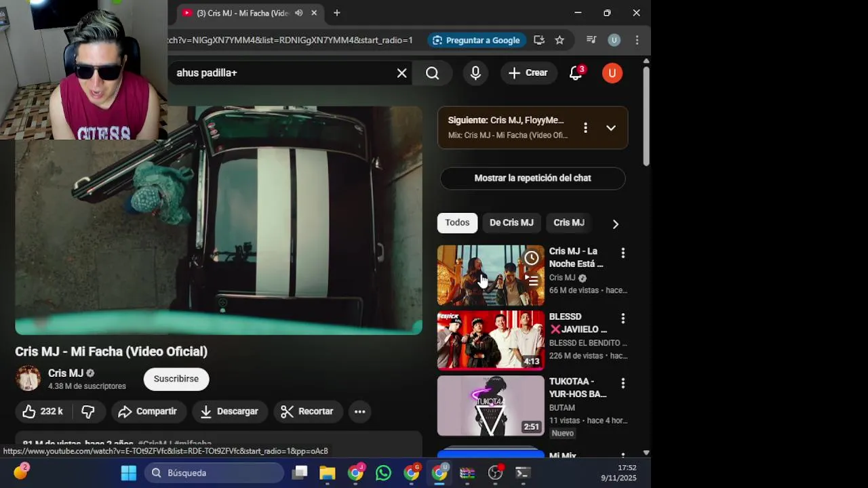Image resolution: width=868 pixels, height=488 pixels.
Task: Open File Explorer from taskbar
Action: (328, 473)
